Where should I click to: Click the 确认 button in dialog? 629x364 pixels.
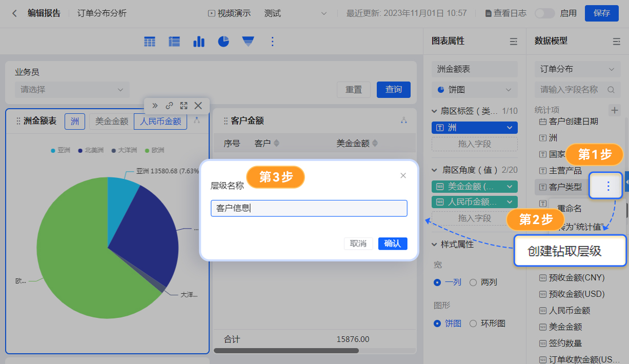point(392,244)
